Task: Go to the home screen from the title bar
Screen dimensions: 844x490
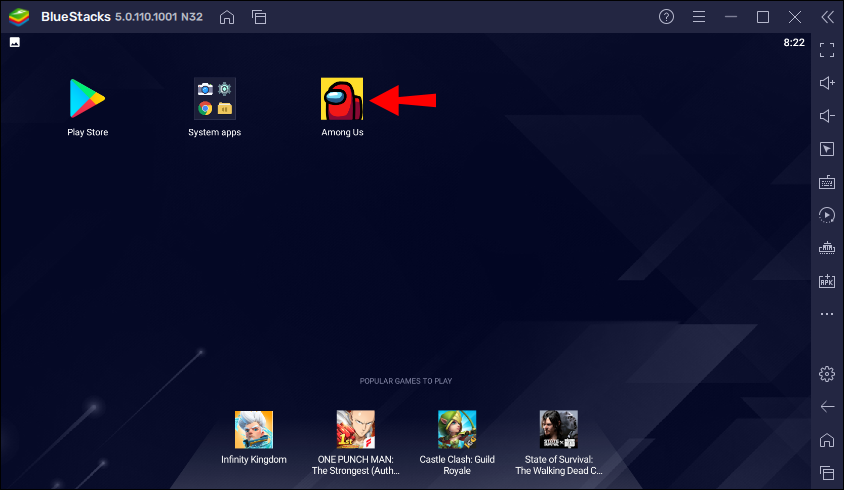Action: 227,17
